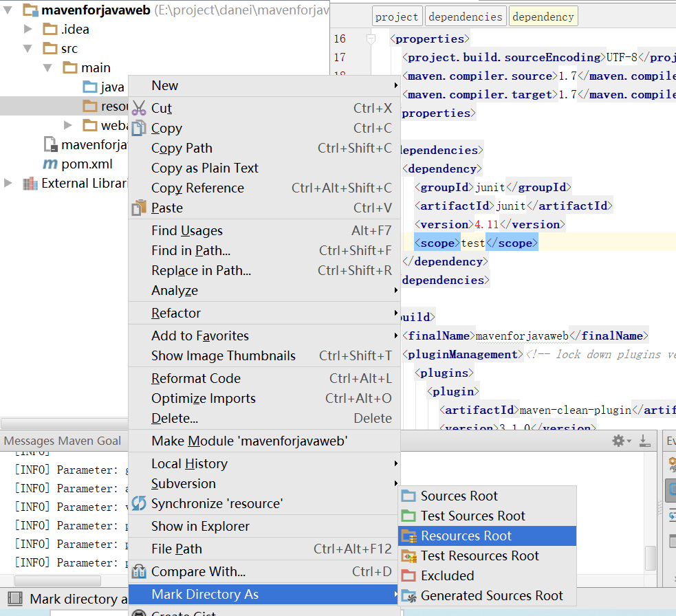This screenshot has width=676, height=616.
Task: Open the New submenu
Action: pyautogui.click(x=264, y=85)
